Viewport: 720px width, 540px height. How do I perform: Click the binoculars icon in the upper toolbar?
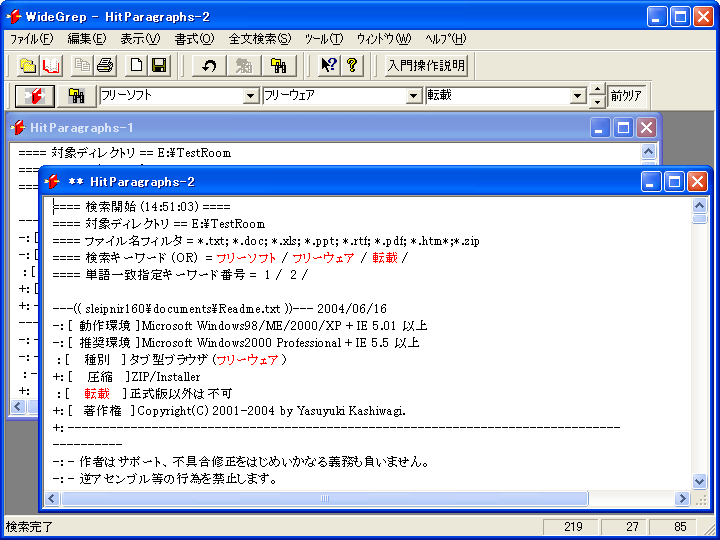click(279, 65)
